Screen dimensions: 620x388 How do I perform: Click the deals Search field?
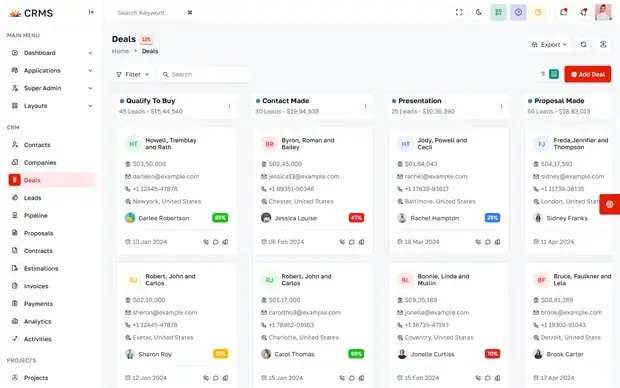(x=204, y=74)
